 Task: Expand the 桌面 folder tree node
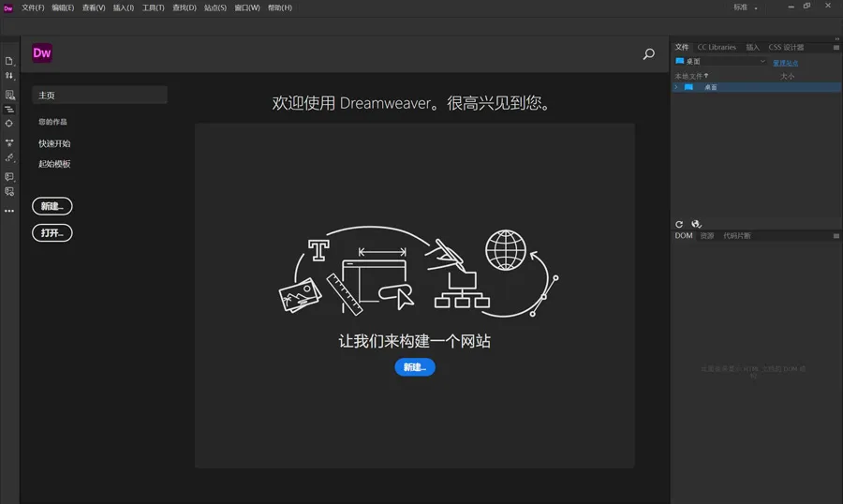[676, 87]
